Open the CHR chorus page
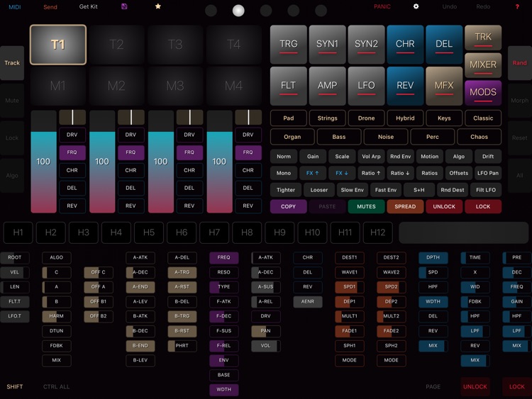 click(405, 45)
